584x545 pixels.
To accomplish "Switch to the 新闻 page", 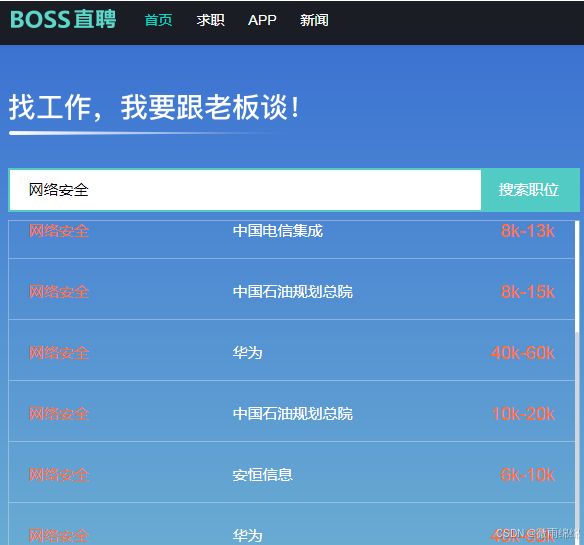I will click(x=314, y=20).
